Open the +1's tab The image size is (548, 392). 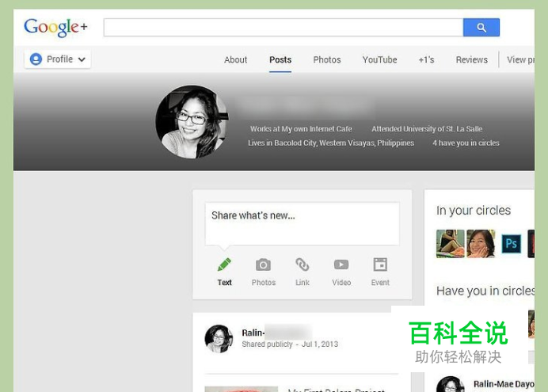tap(426, 59)
